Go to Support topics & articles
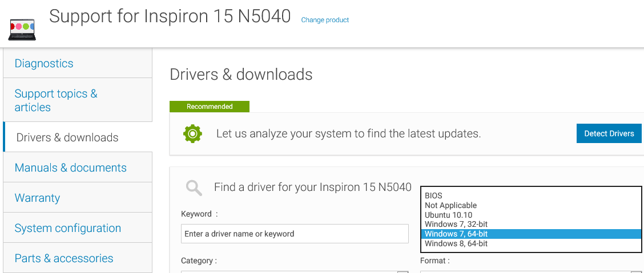Viewport: 644px width, 273px height. [x=78, y=100]
